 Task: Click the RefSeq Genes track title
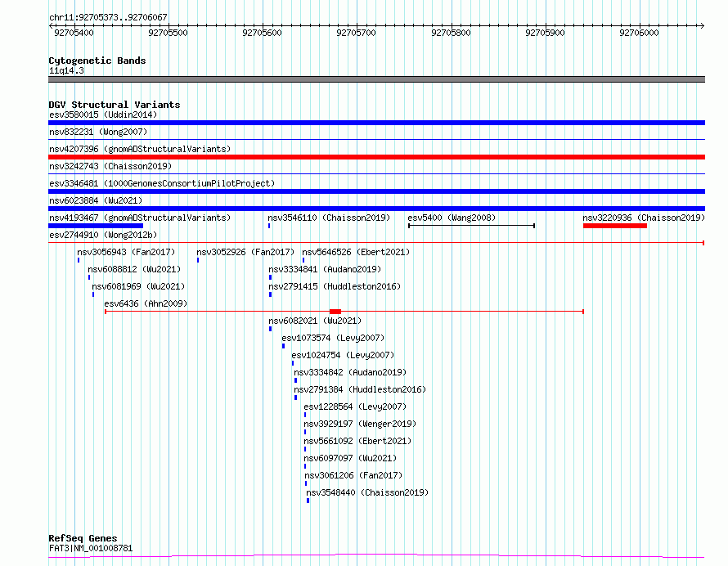(83, 538)
